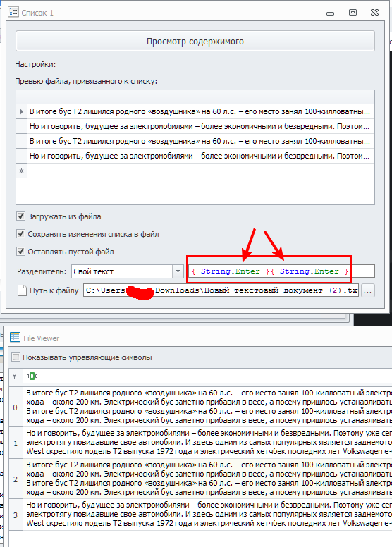Click the pin icon in the viewer header
Viewport: 392px width, 547px height.
(15, 376)
